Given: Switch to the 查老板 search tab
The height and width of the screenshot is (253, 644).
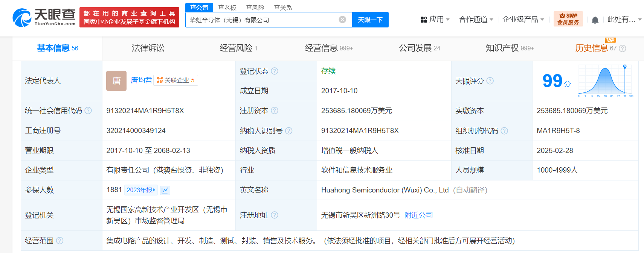Looking at the screenshot, I should (x=227, y=8).
